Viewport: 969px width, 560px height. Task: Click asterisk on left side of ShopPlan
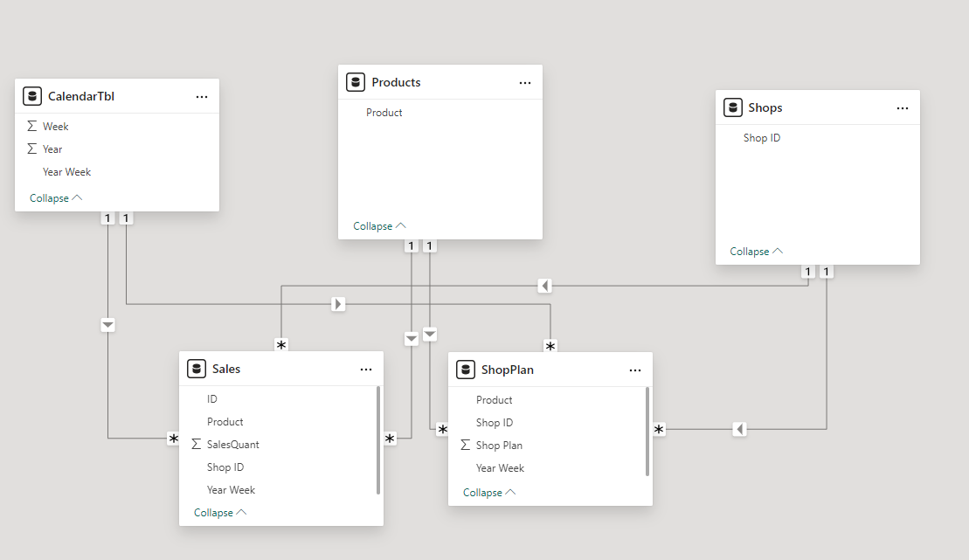pos(442,429)
